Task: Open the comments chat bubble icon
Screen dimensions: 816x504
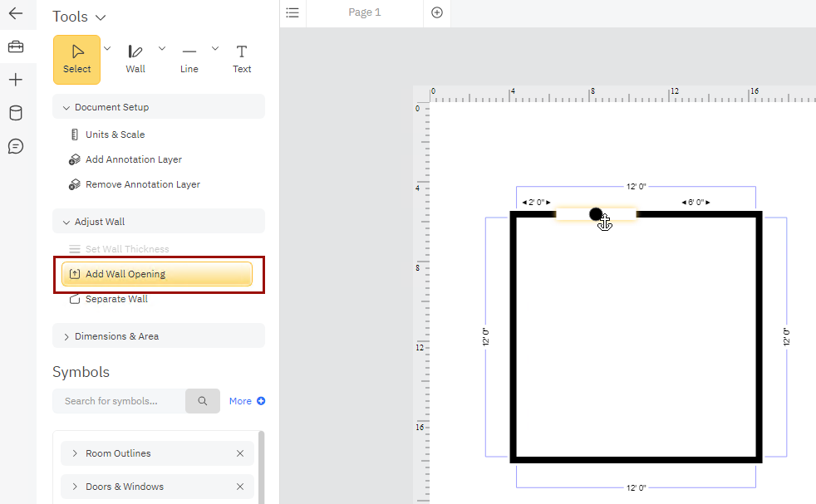Action: pos(16,146)
